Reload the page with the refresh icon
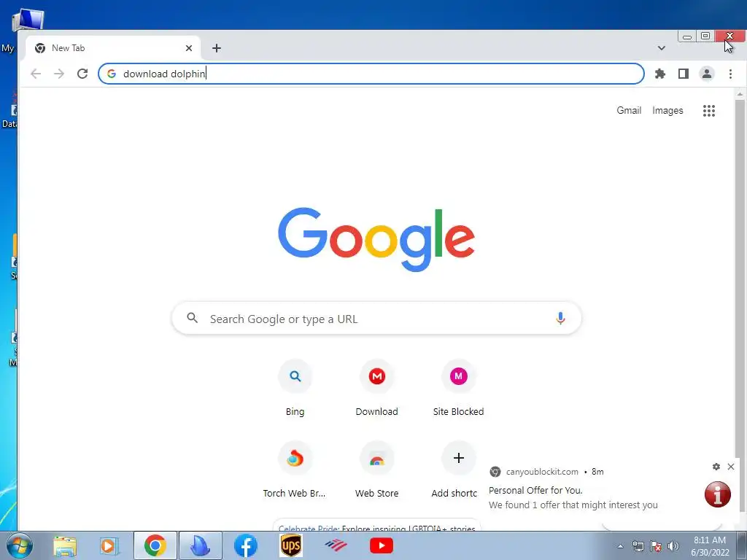The height and width of the screenshot is (560, 747). coord(82,74)
